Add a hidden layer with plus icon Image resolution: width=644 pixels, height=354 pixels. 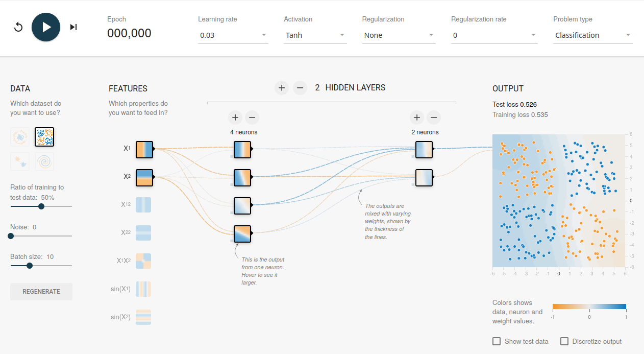pos(282,88)
